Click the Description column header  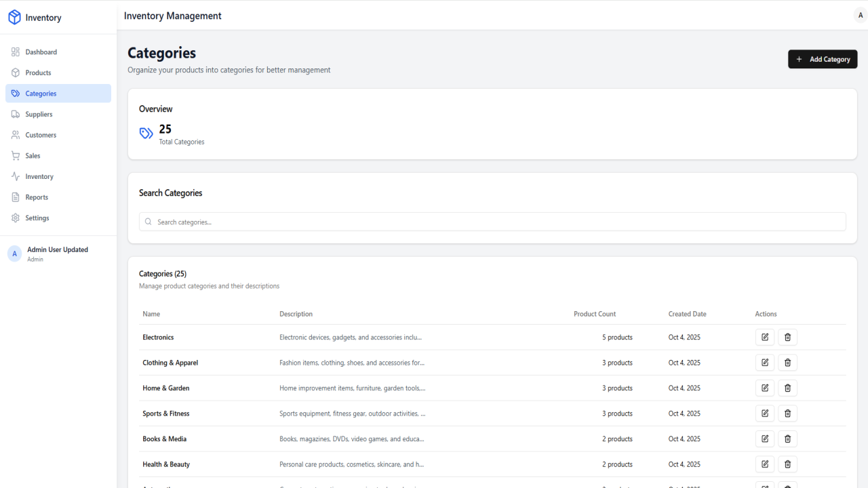click(x=296, y=314)
